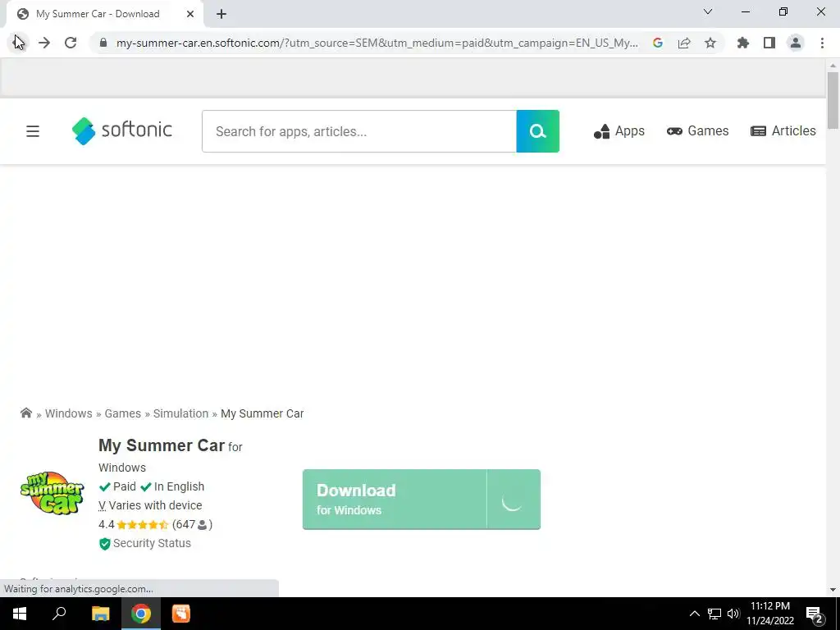Open Windows taskbar search

[59, 614]
